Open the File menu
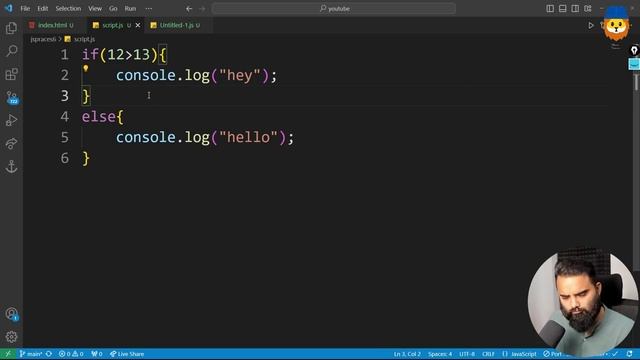Image resolution: width=640 pixels, height=360 pixels. [25, 9]
